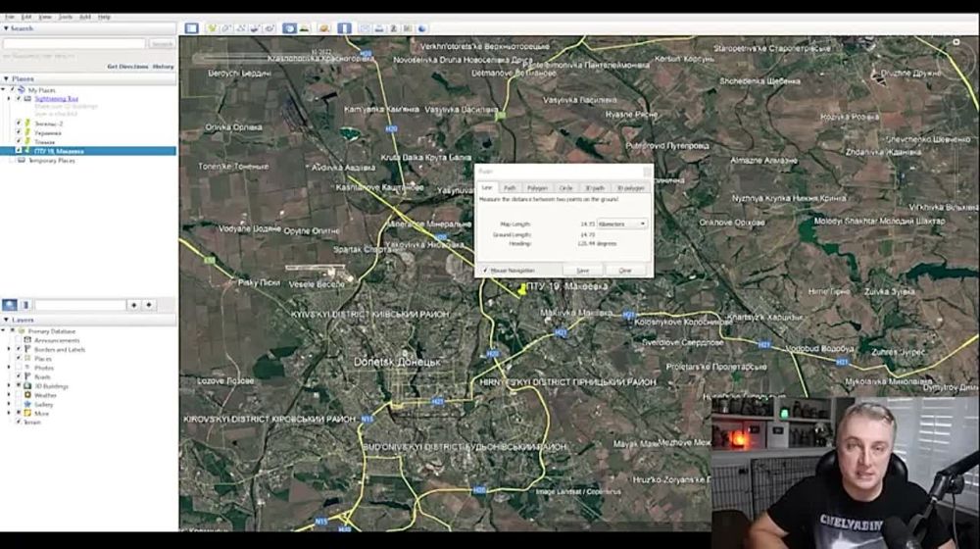Select the Add Placemark pushpin tool
980x549 pixels.
tap(212, 28)
